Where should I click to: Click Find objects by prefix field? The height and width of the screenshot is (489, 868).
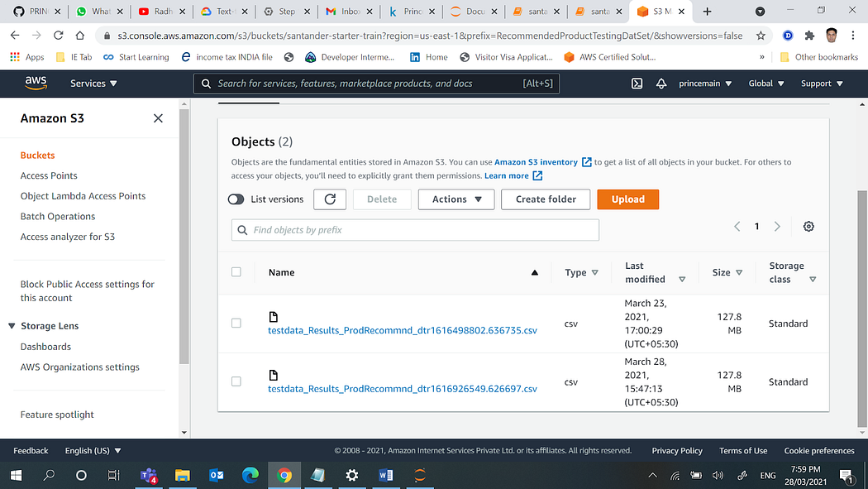pos(415,230)
